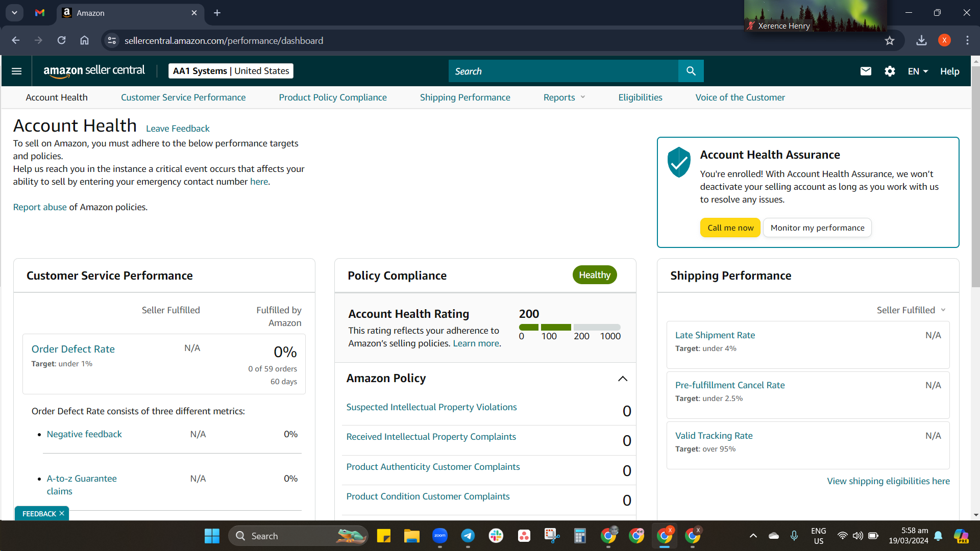
Task: Open the Calculator from the taskbar
Action: click(x=580, y=536)
